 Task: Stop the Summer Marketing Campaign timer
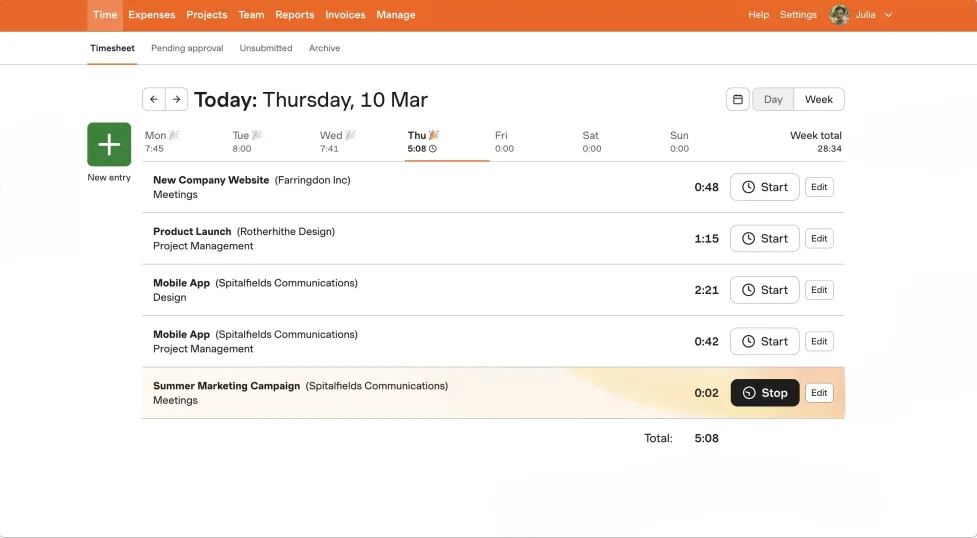[x=765, y=393]
